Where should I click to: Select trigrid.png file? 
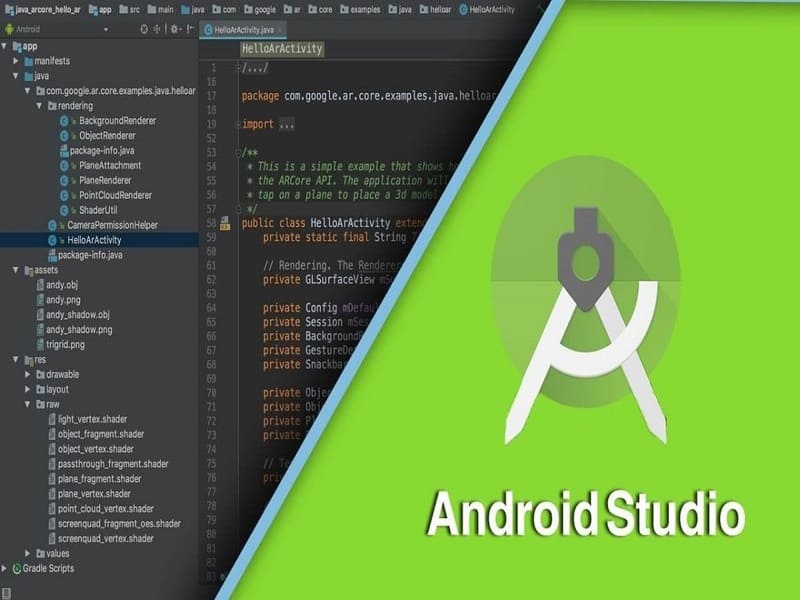(x=61, y=344)
